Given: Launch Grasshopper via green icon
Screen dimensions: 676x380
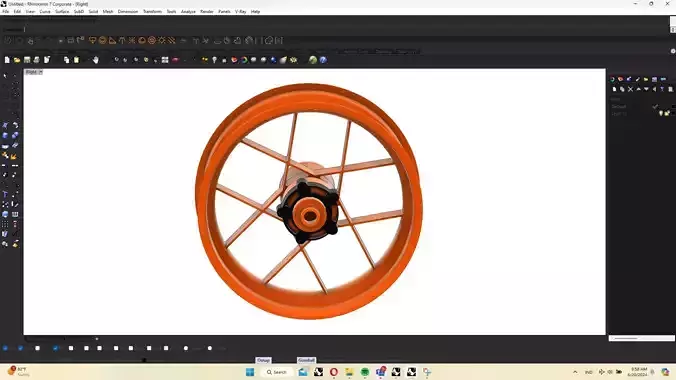Looking at the screenshot, I should pos(313,60).
